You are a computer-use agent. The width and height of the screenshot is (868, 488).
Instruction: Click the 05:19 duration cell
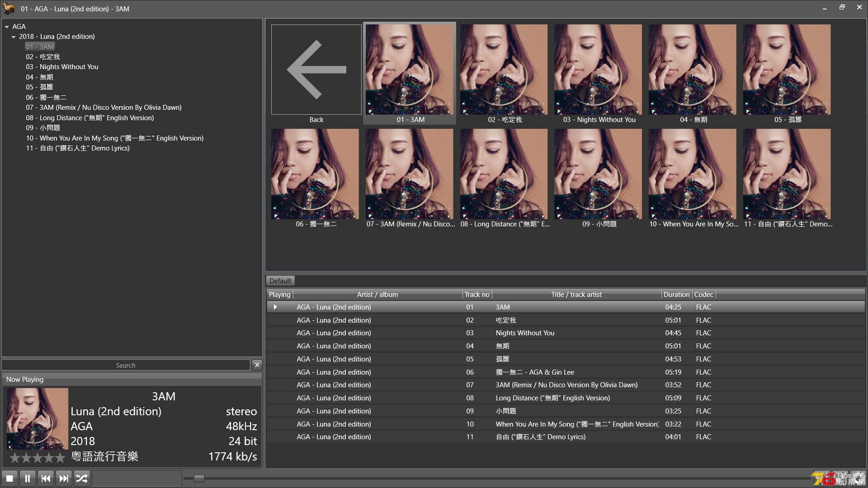673,372
